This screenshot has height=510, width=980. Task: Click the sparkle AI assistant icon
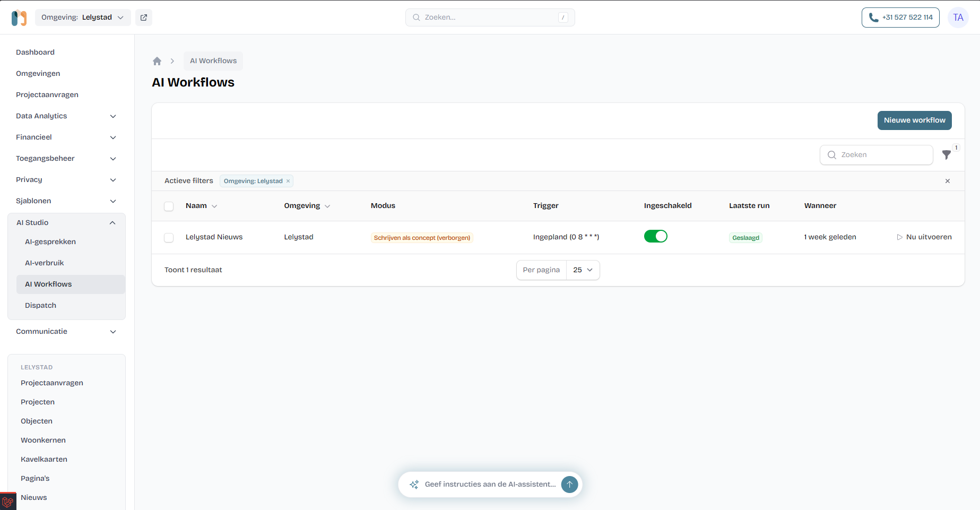tap(414, 485)
